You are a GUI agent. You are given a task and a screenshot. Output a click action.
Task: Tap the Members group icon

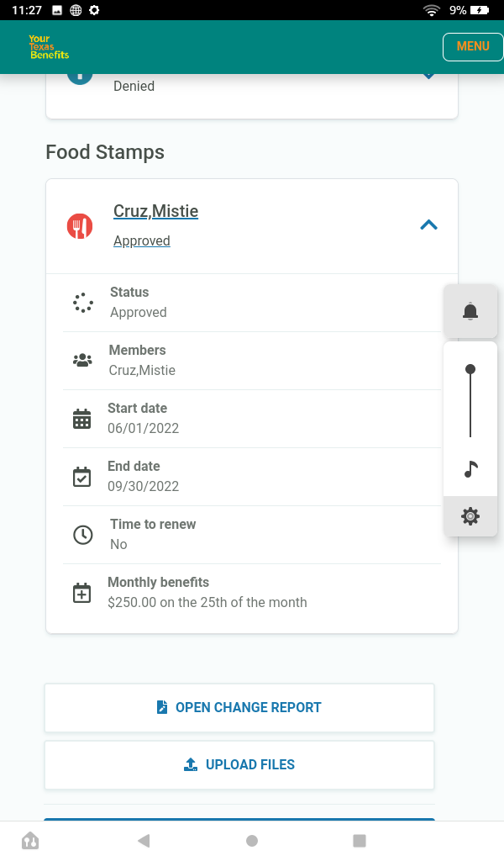click(83, 360)
